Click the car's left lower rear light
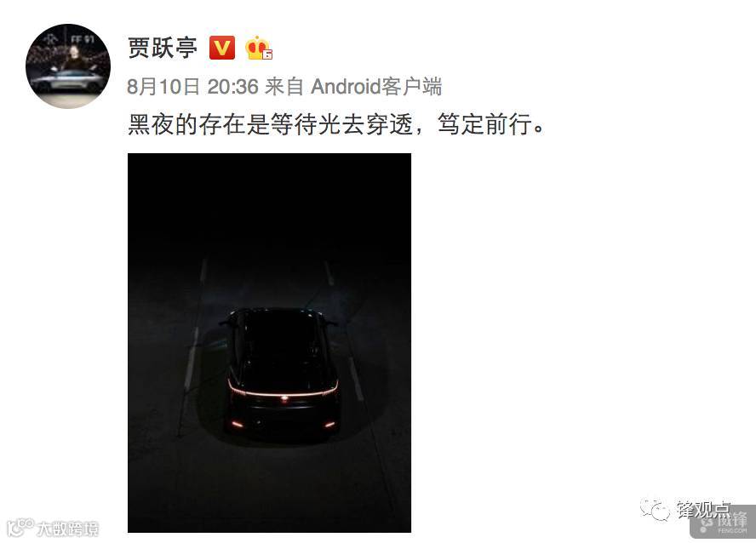This screenshot has width=756, height=543. click(237, 424)
